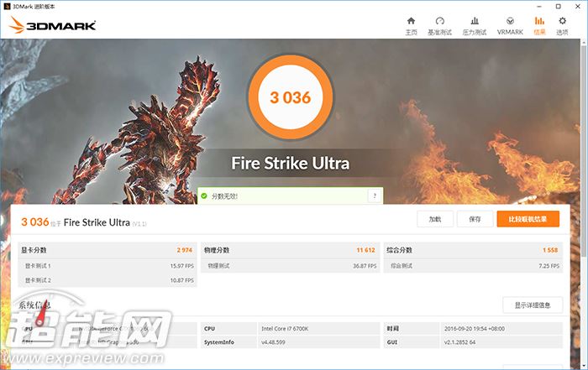
Task: Open the VRMARK section icon
Action: click(510, 21)
